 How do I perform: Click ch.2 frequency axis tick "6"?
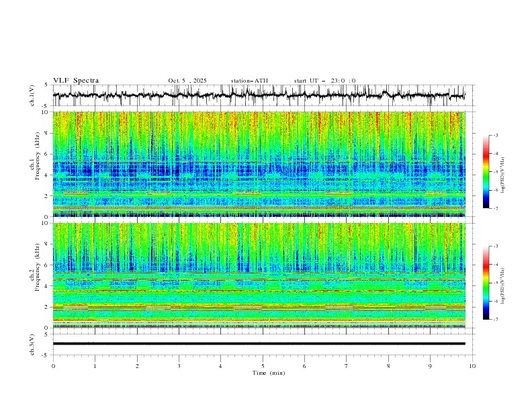click(x=47, y=265)
